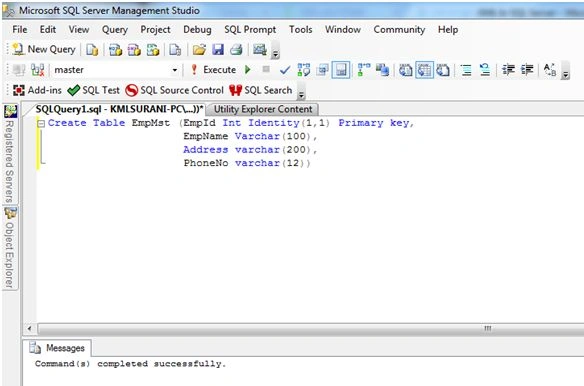The height and width of the screenshot is (386, 584).
Task: Click the horizontal scrollbar left arrow
Action: point(29,329)
